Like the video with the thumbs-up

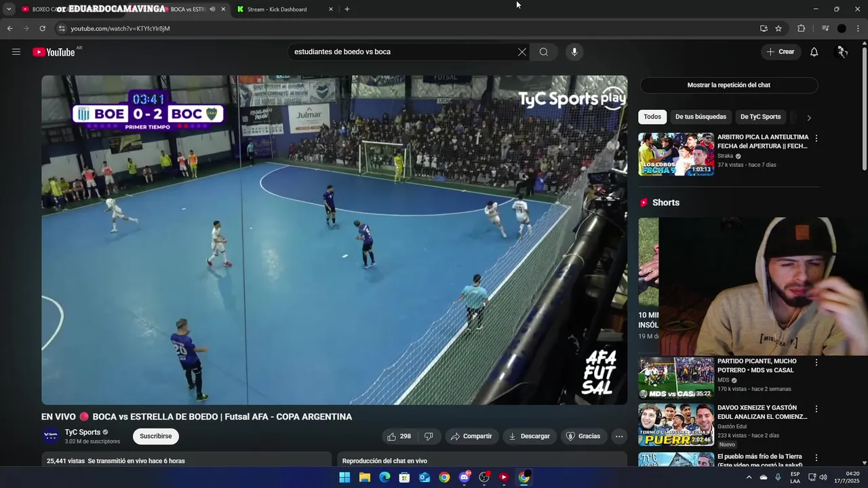click(398, 436)
